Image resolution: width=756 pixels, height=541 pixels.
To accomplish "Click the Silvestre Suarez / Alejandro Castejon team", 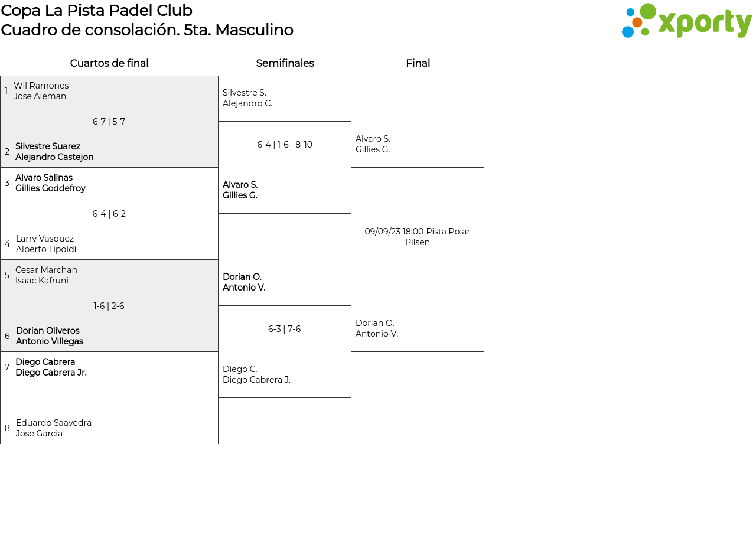I will 54,152.
